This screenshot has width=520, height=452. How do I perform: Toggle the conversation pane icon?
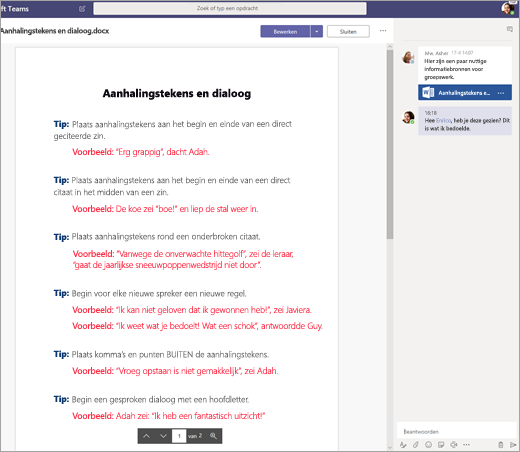(510, 29)
